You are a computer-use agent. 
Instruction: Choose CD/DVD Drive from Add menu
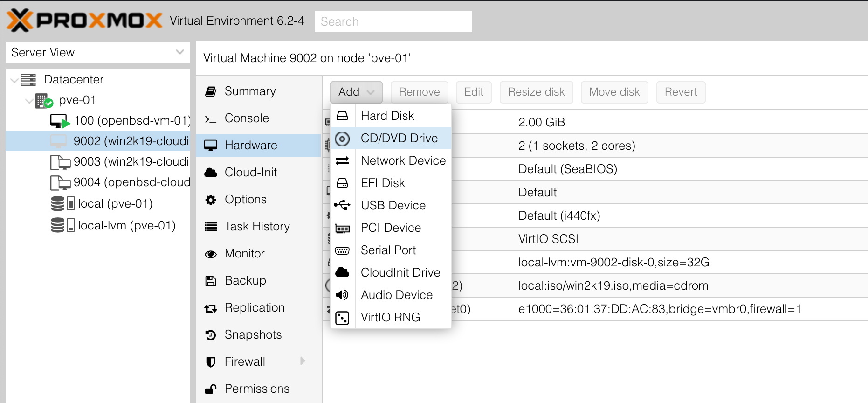tap(391, 138)
